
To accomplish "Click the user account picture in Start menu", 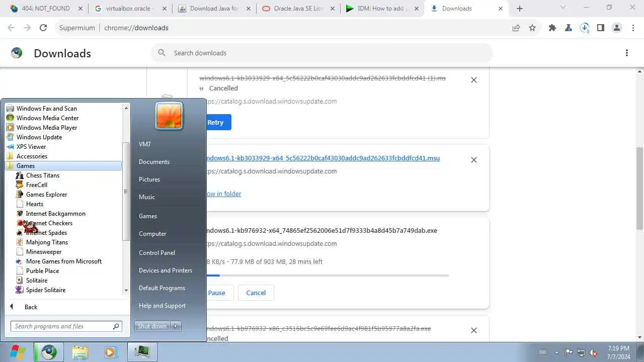I will (169, 116).
